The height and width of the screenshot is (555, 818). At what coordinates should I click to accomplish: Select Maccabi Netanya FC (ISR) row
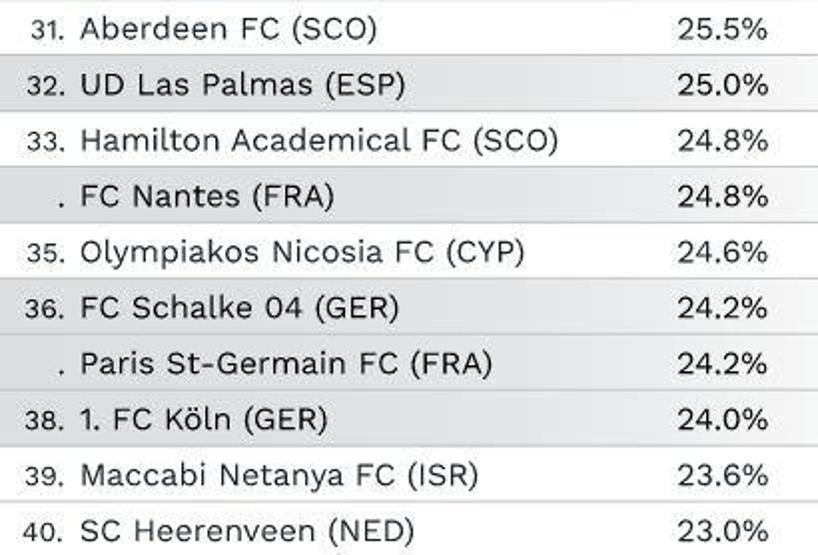409,475
